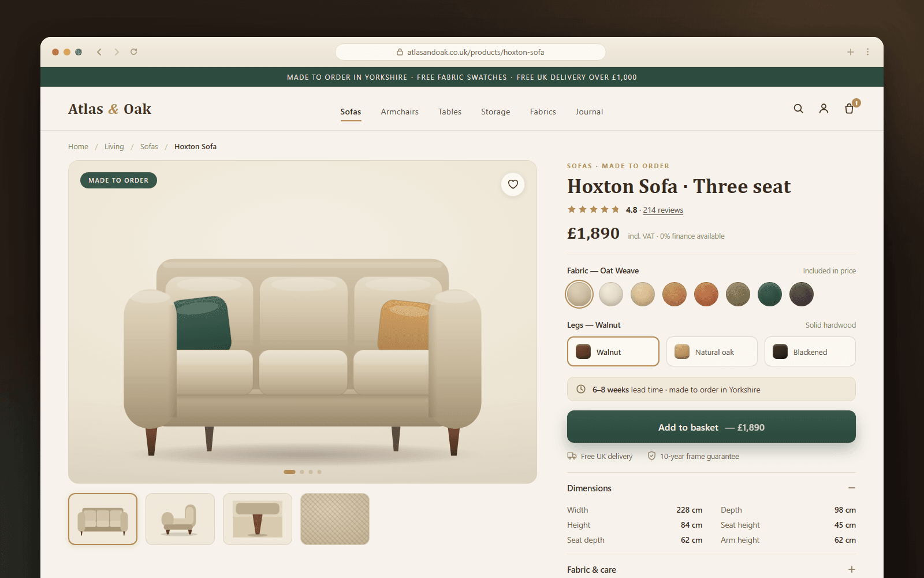Open a new tab with the plus icon
Screen dimensions: 924x578
[851, 52]
